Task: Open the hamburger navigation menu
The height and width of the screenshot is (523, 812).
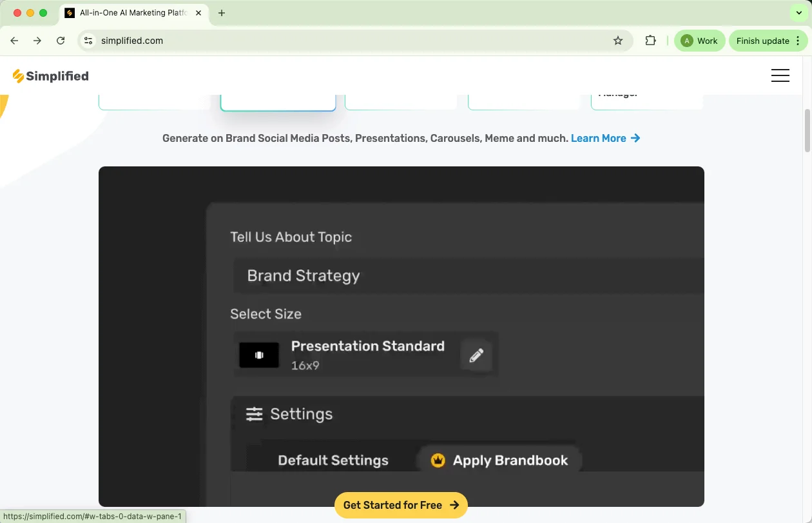Action: (780, 76)
